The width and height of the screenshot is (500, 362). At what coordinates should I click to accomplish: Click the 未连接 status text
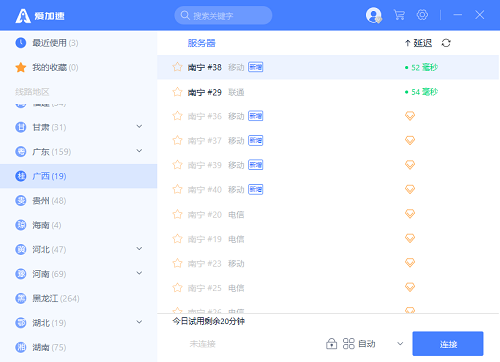point(202,344)
